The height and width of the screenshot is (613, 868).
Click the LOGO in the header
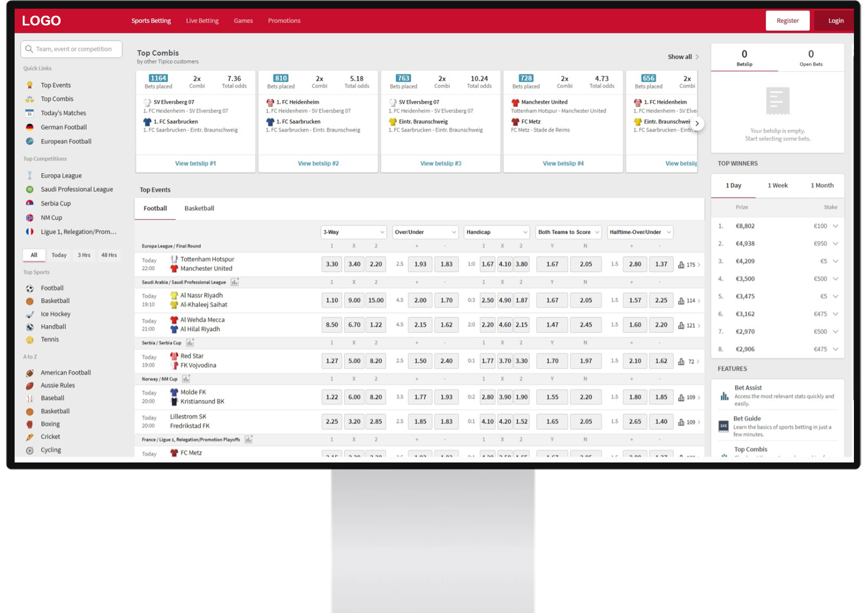click(41, 21)
